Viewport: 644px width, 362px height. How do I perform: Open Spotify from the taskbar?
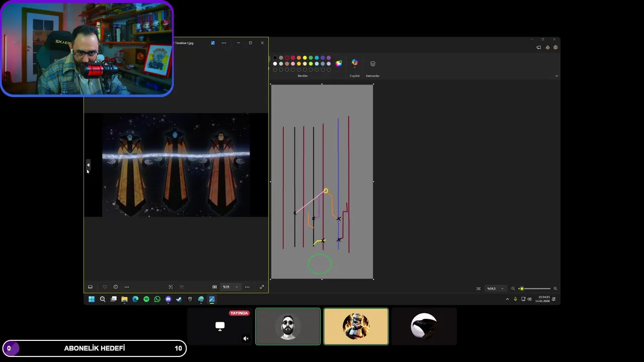(146, 299)
